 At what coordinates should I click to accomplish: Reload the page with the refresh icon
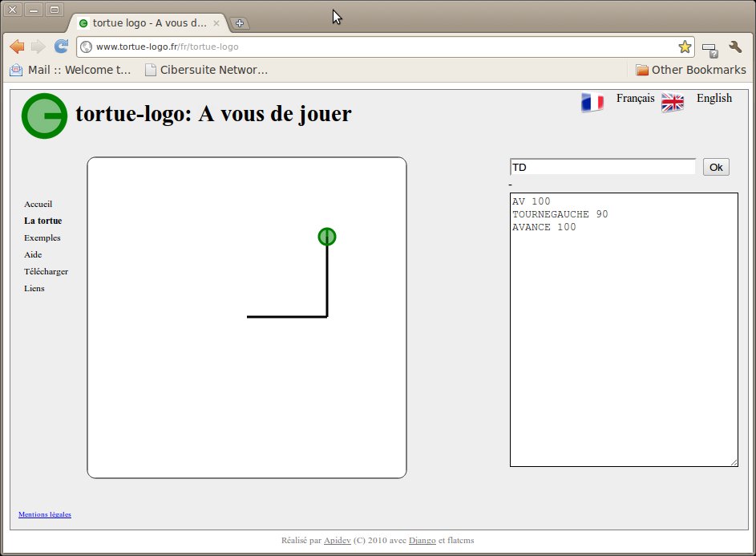(61, 47)
